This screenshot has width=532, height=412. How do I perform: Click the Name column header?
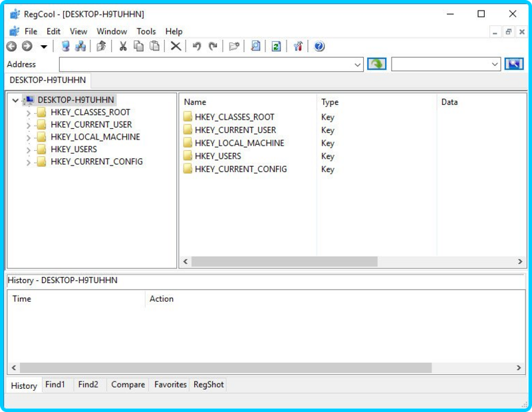point(248,102)
